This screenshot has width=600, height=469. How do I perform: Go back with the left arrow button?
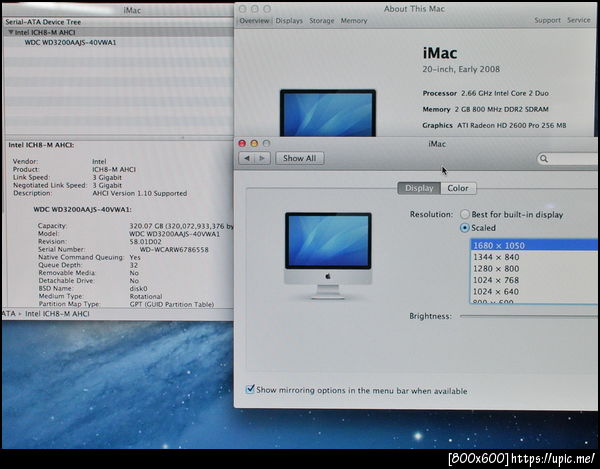[247, 158]
